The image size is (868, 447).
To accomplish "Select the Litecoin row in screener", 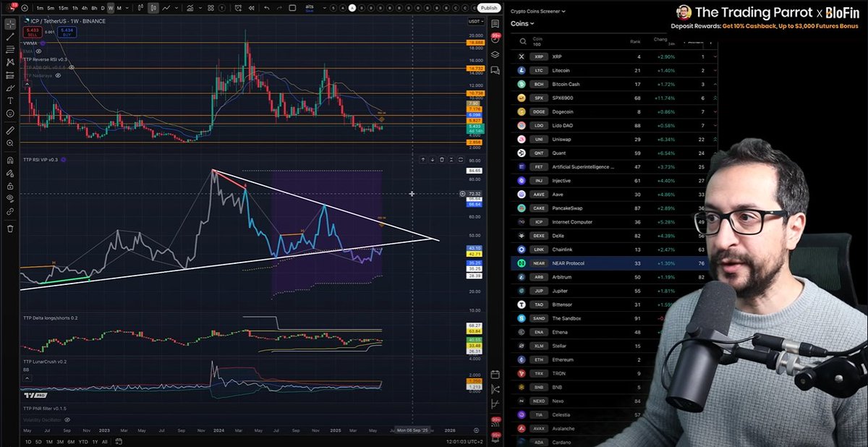I will coord(614,70).
